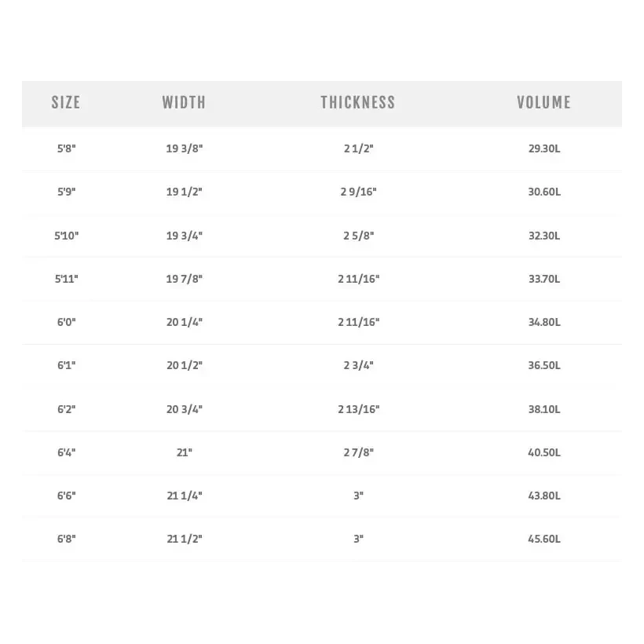Click the 45.60L volume value
This screenshot has width=644, height=644.
[544, 539]
